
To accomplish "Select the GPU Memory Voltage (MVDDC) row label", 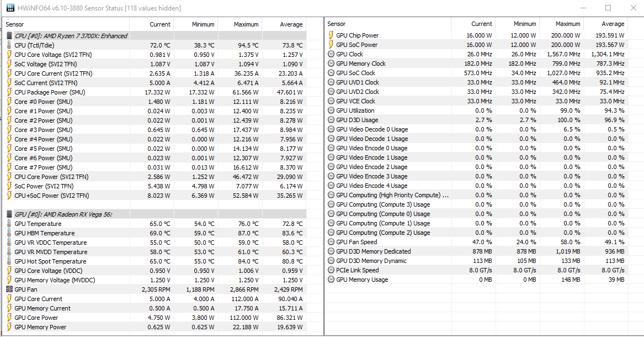I will point(55,280).
